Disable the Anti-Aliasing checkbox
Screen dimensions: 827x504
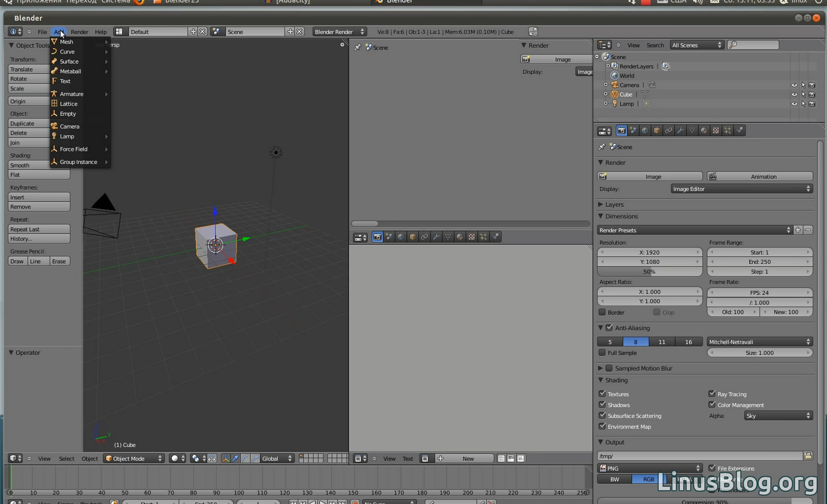(609, 328)
